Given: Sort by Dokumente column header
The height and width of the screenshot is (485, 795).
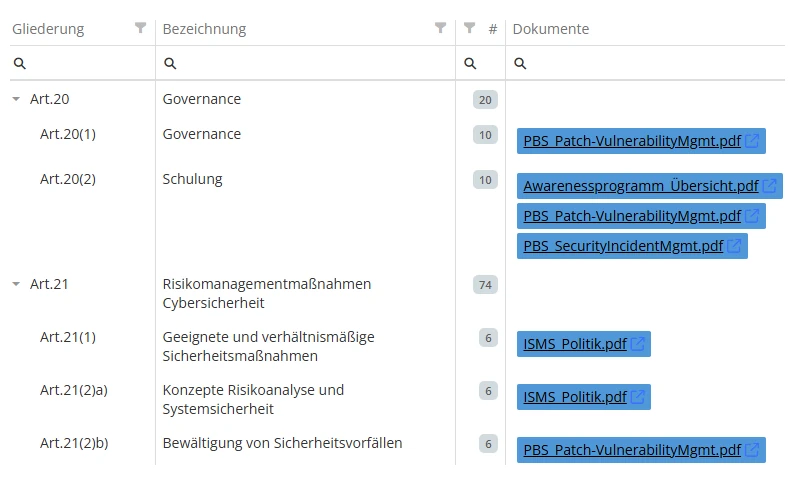Looking at the screenshot, I should [x=551, y=29].
